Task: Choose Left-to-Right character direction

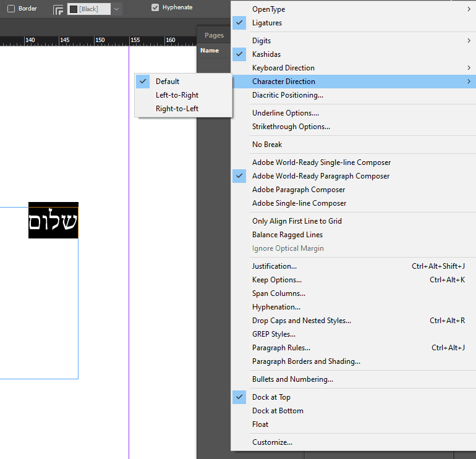Action: 184,95
